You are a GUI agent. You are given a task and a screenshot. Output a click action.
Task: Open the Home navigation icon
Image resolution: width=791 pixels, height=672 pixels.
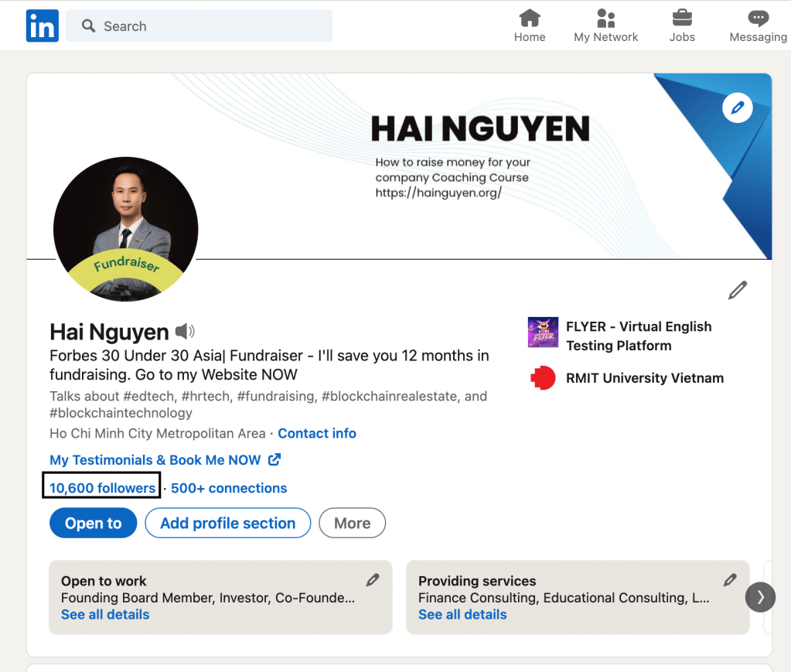[530, 19]
